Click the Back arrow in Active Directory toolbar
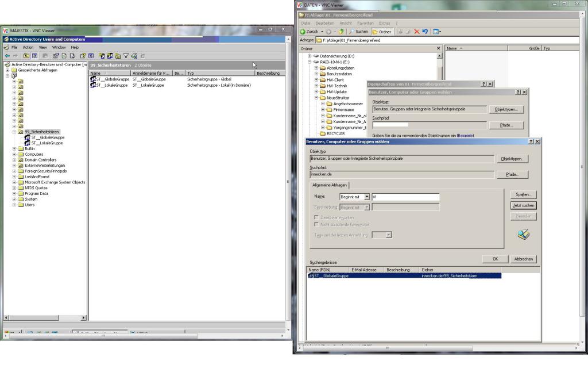This screenshot has height=368, width=588. tap(7, 56)
